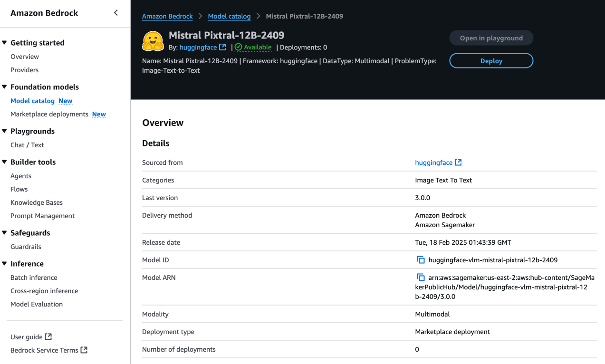This screenshot has width=605, height=364.
Task: Open Prompt Management in the sidebar
Action: pyautogui.click(x=43, y=216)
